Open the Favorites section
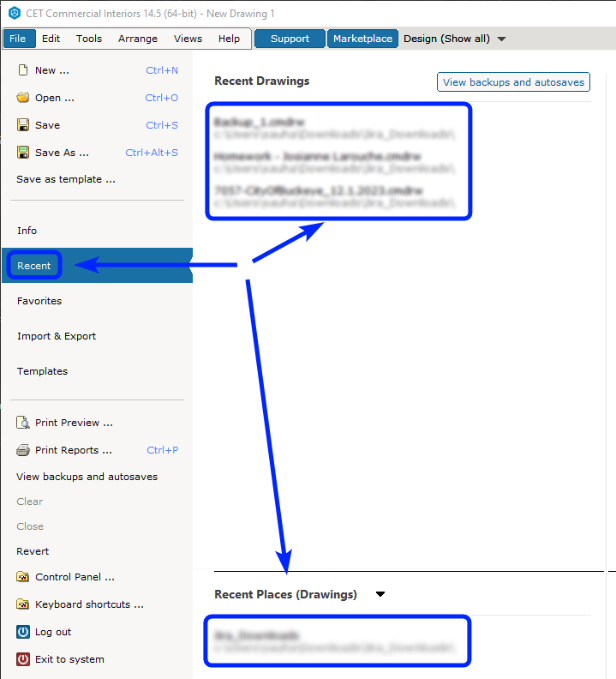Viewport: 616px width, 679px height. coord(39,301)
